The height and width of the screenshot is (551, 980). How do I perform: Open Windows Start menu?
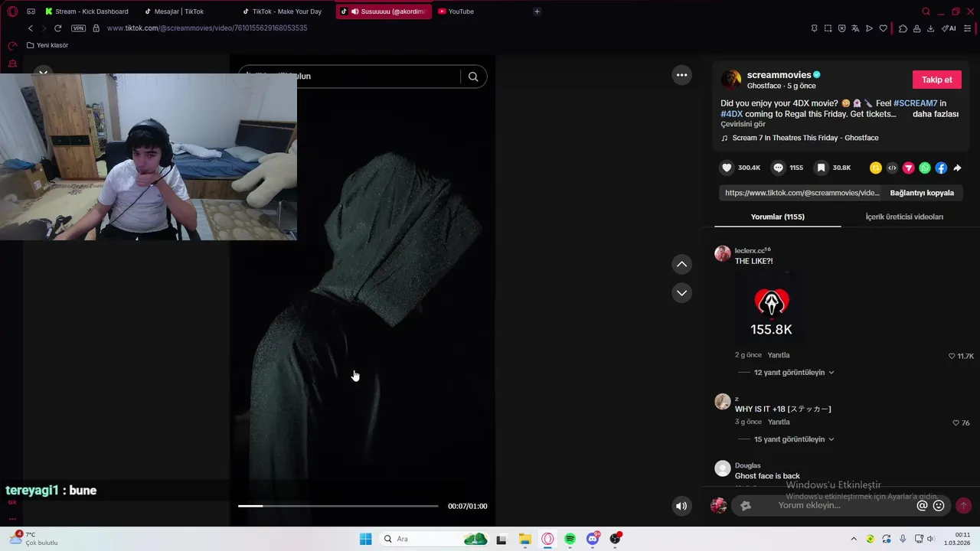coord(366,539)
